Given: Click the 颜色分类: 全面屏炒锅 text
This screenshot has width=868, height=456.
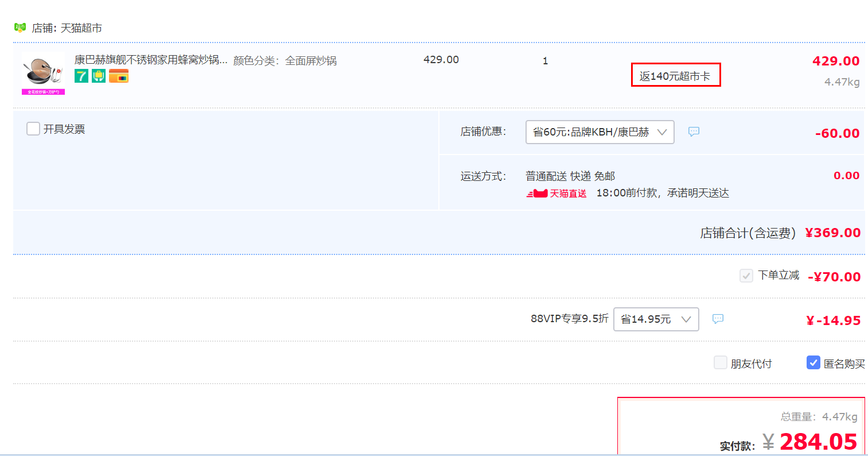Looking at the screenshot, I should [x=285, y=61].
